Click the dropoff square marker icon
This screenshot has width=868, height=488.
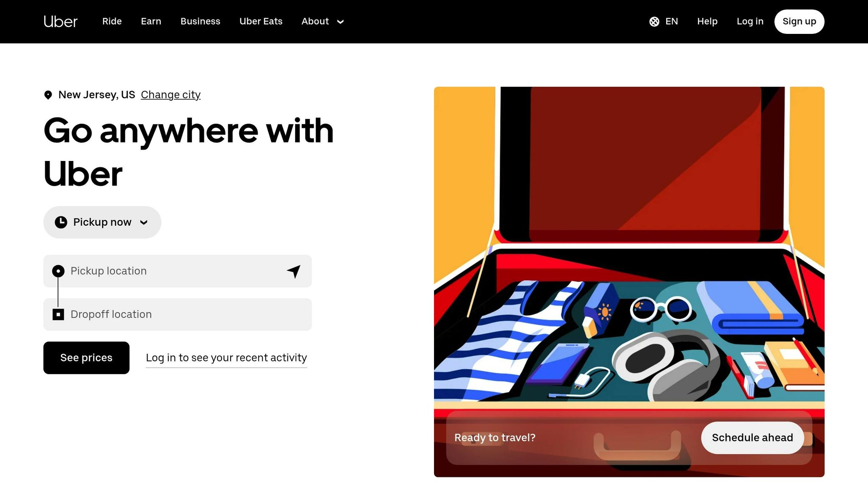pyautogui.click(x=58, y=314)
